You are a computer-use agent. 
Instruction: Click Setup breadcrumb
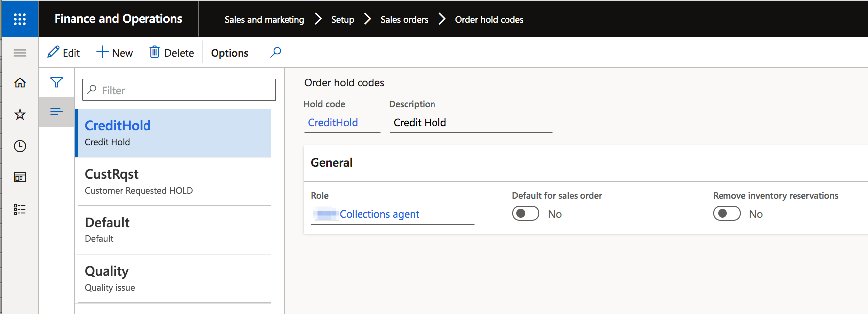tap(343, 19)
